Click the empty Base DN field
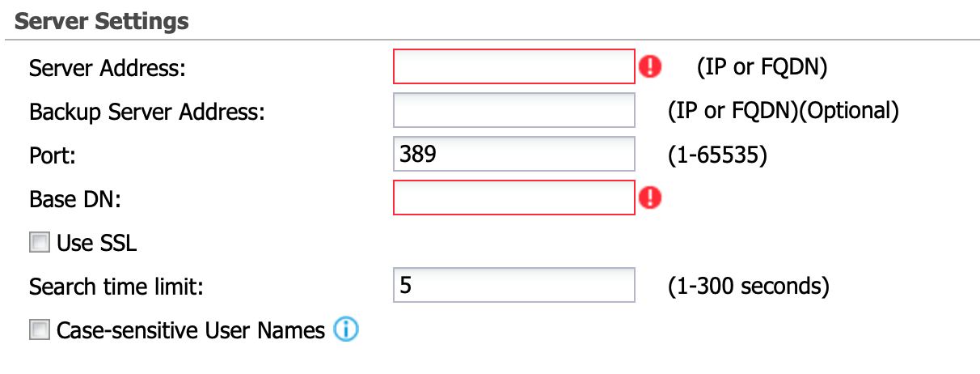The image size is (980, 374). click(x=514, y=198)
